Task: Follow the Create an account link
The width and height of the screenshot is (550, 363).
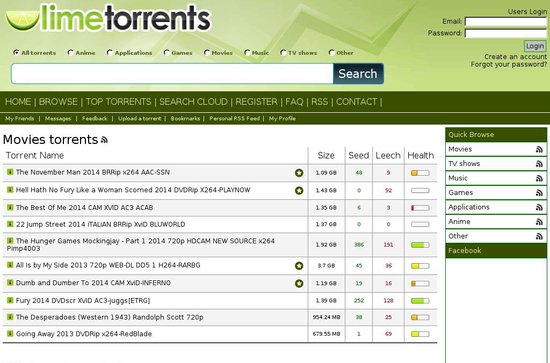Action: pos(515,56)
